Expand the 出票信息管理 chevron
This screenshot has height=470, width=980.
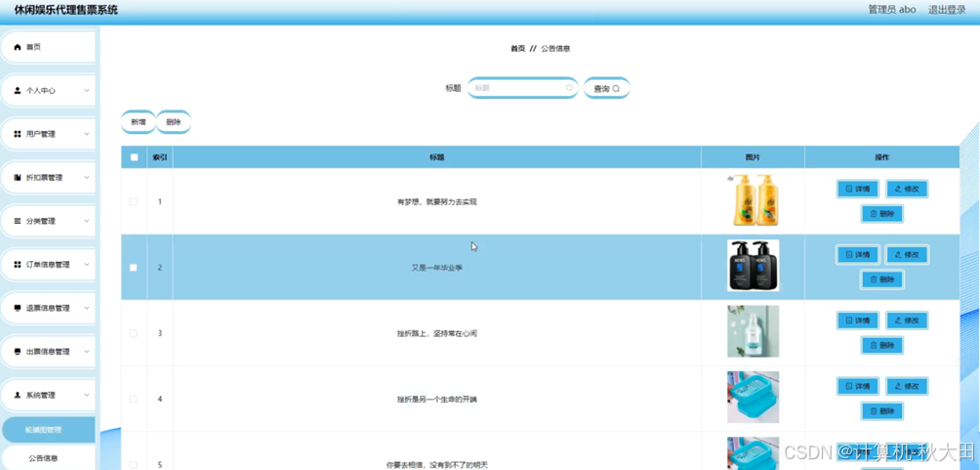click(87, 351)
